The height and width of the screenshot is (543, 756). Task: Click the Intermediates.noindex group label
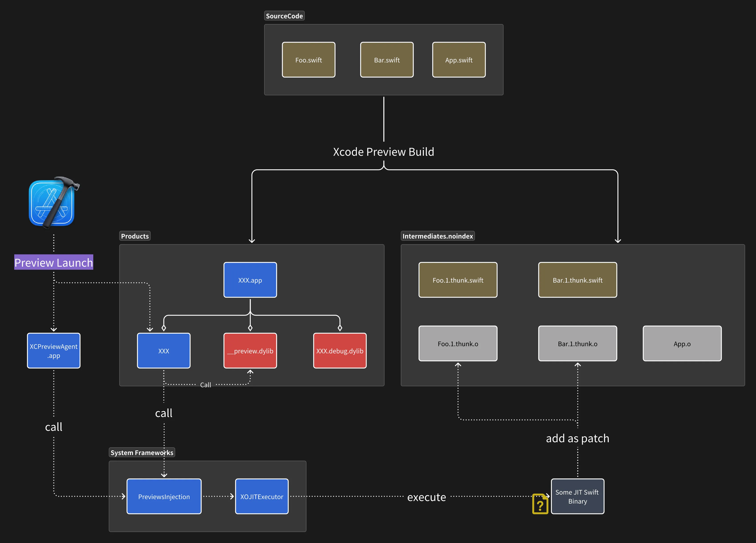point(437,236)
